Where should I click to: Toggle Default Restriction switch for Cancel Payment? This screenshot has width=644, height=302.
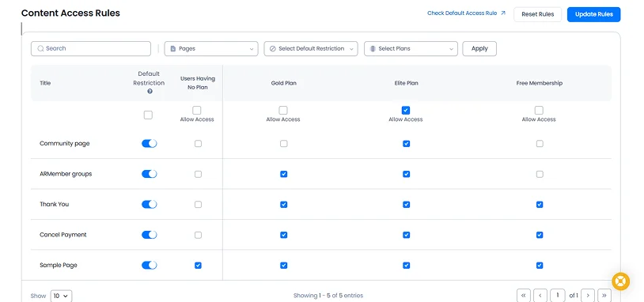coord(149,235)
